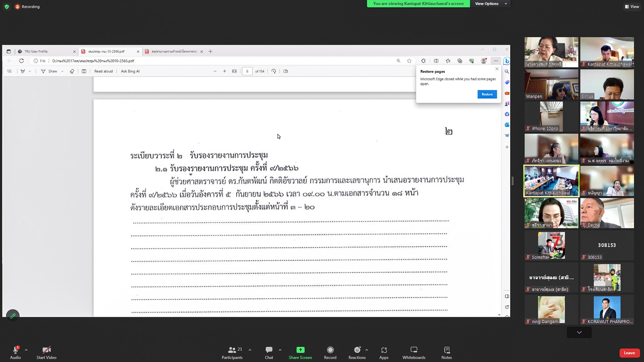Expand the Participants options caret
The width and height of the screenshot is (644, 362).
(250, 350)
